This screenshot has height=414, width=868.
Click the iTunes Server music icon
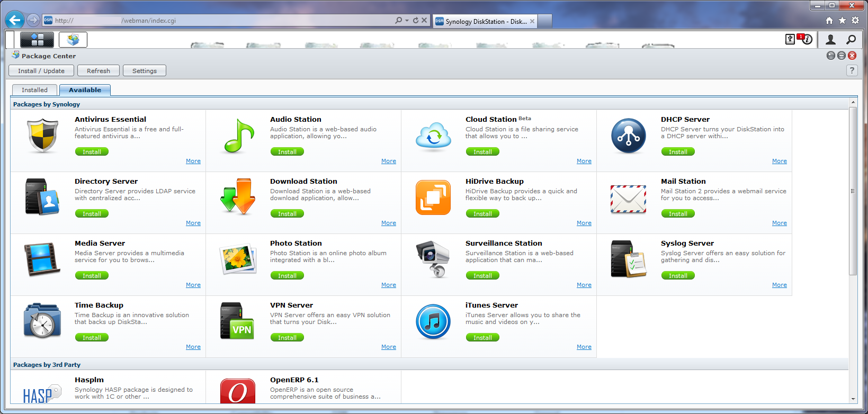click(x=433, y=321)
